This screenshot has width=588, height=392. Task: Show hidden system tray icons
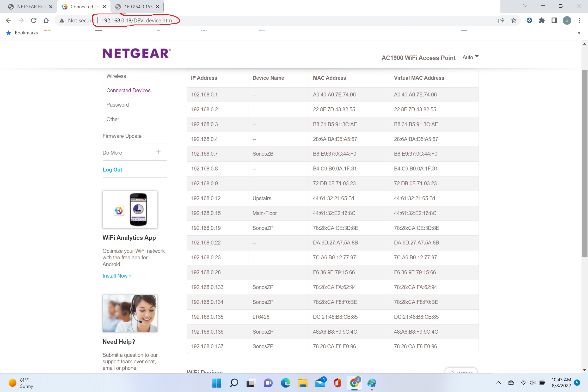[498, 383]
